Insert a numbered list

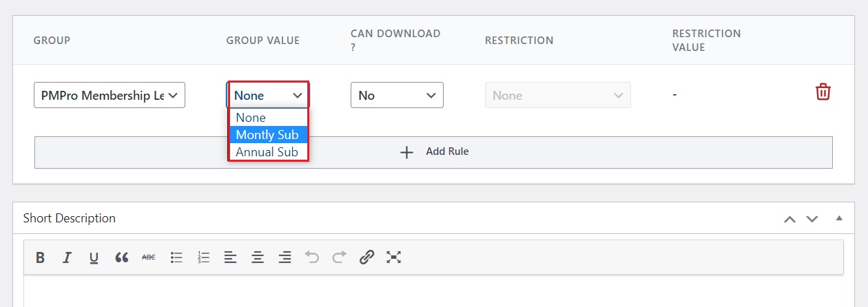coord(203,257)
